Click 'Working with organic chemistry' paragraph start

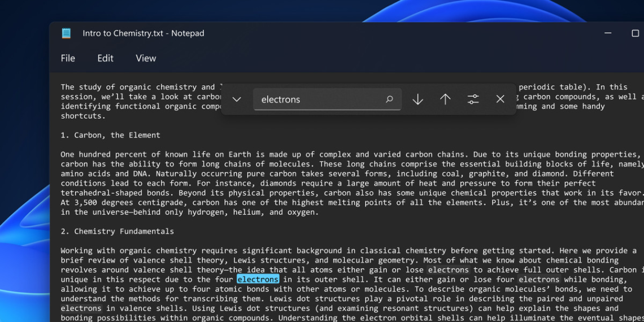point(129,250)
